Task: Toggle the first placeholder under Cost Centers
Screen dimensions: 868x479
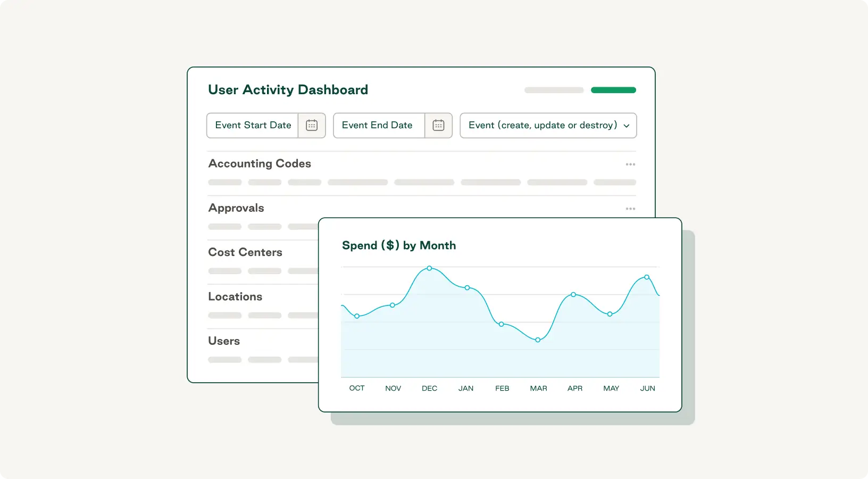Action: (x=224, y=271)
